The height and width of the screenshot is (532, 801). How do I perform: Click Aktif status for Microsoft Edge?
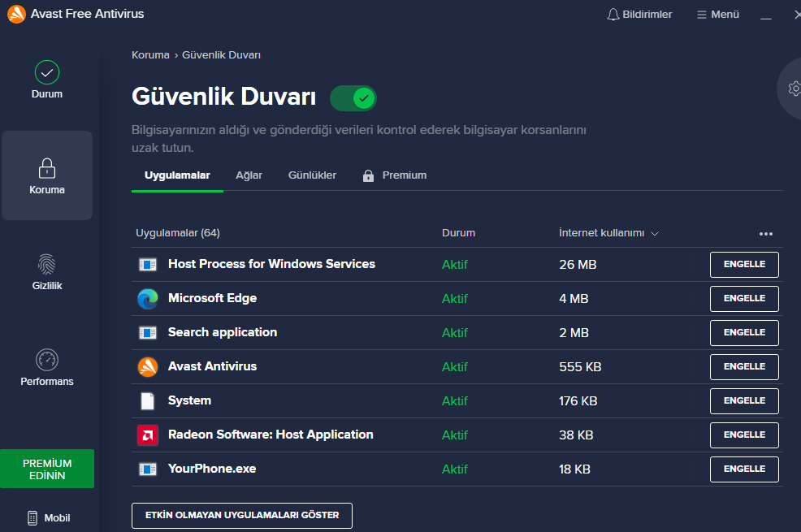455,299
